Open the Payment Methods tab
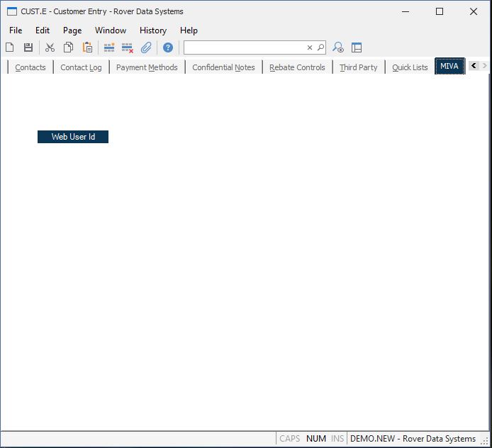This screenshot has height=448, width=492. tap(147, 67)
